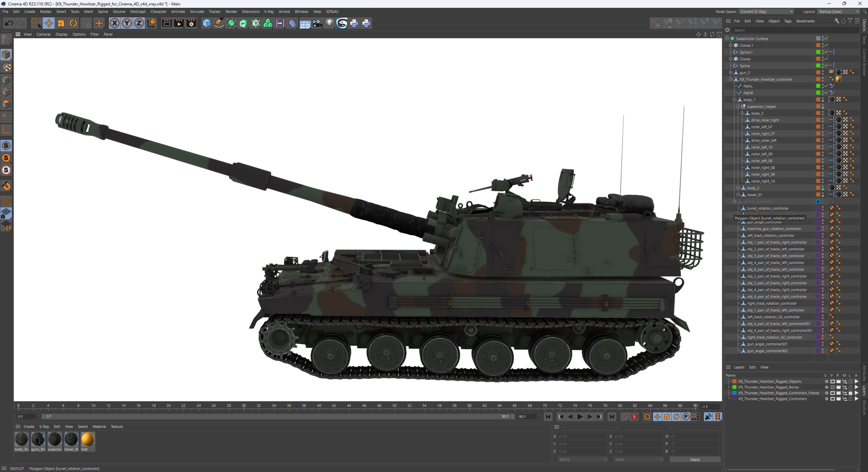Open the Layout dropdown
Viewport: 868px width, 472px height.
coord(838,12)
